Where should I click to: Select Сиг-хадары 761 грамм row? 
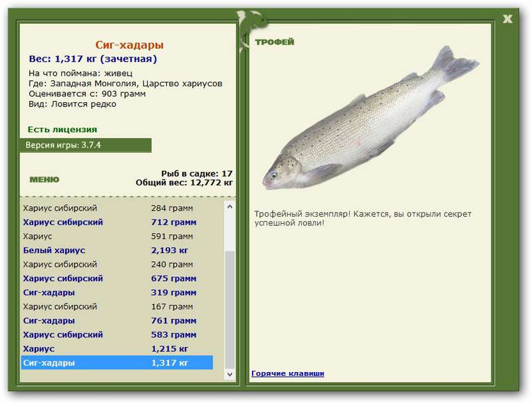click(x=117, y=321)
